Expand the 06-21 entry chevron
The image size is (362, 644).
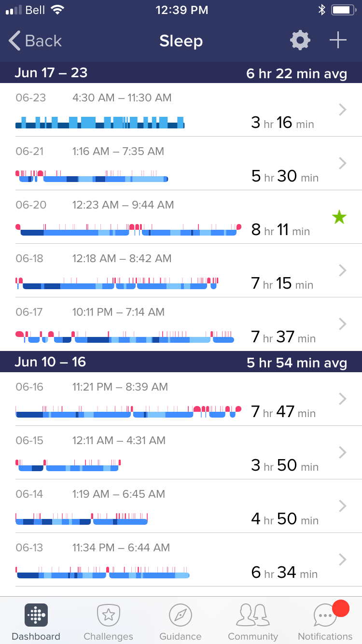click(x=343, y=164)
